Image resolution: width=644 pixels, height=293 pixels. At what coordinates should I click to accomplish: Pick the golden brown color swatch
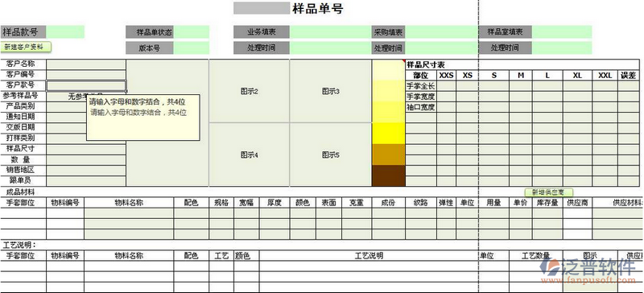click(389, 155)
